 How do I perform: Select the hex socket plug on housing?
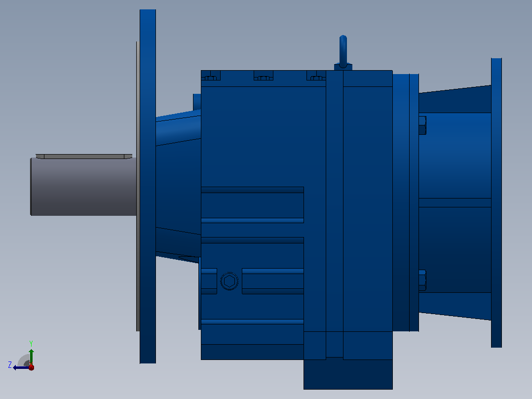coord(229,281)
